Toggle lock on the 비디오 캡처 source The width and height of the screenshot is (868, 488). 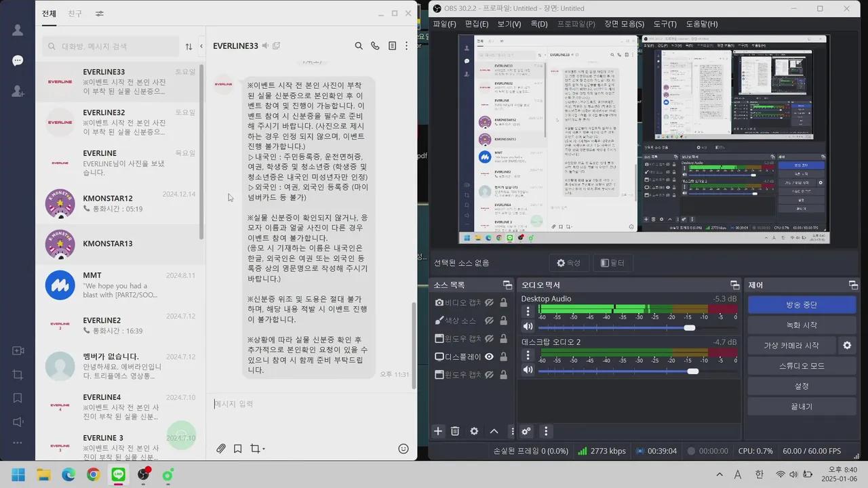click(503, 302)
